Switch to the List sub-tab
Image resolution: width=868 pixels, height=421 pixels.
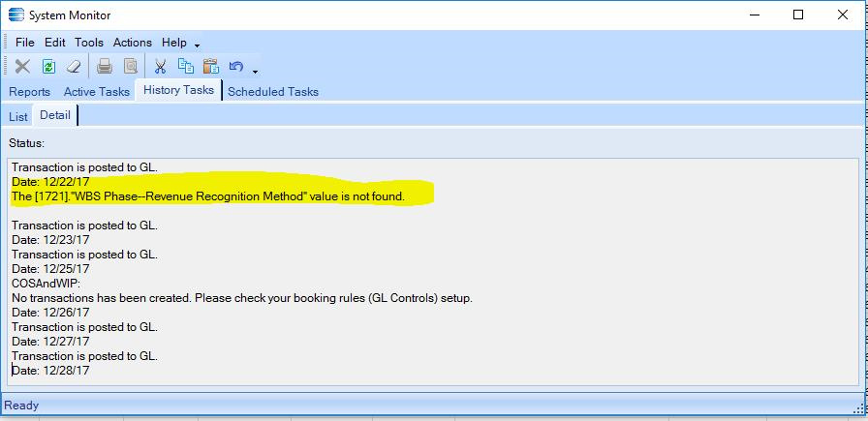click(17, 117)
